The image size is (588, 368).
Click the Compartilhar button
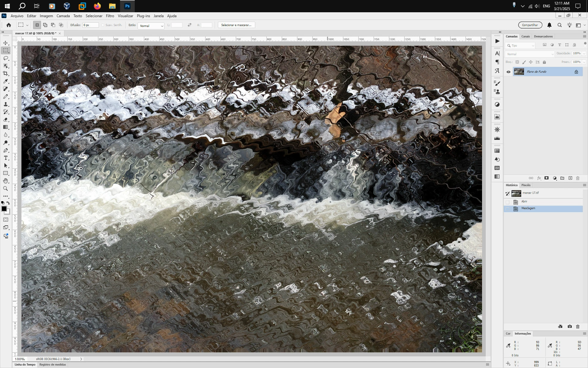(x=530, y=25)
